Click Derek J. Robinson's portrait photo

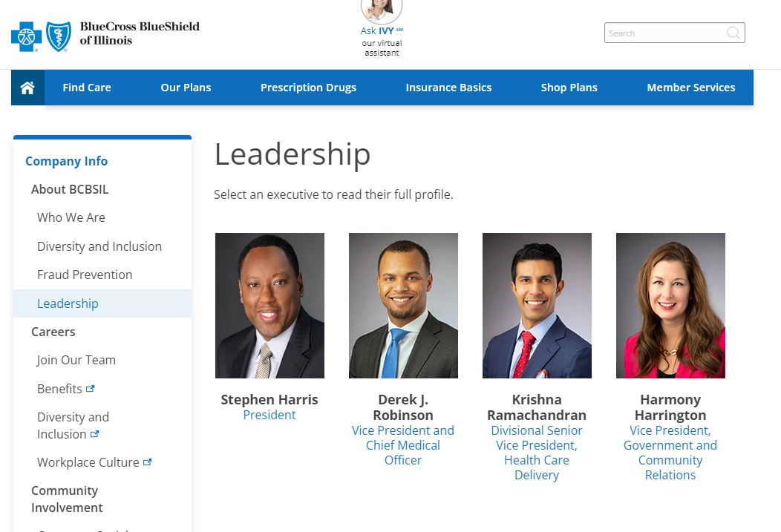pyautogui.click(x=403, y=306)
